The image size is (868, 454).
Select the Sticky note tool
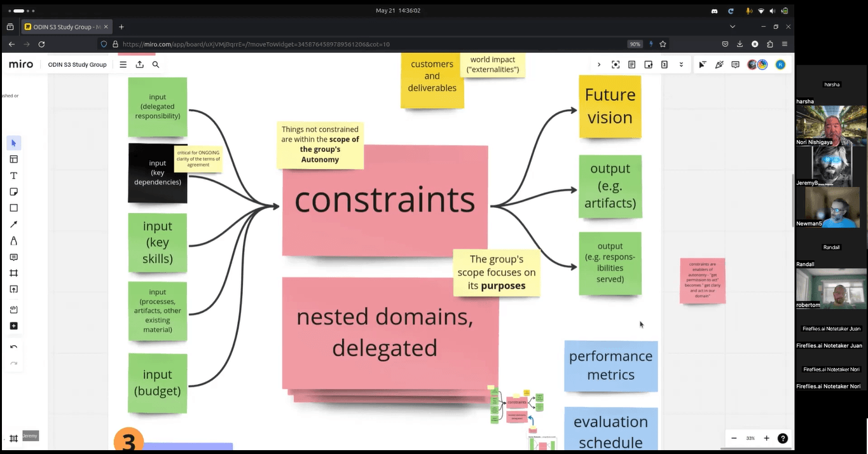coord(13,191)
